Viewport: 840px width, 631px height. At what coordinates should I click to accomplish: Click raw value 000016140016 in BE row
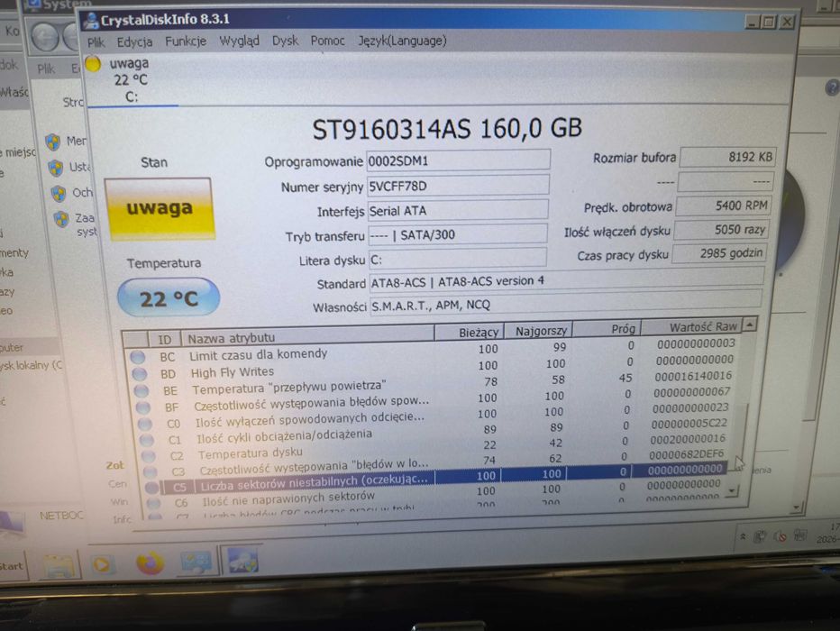pos(693,377)
